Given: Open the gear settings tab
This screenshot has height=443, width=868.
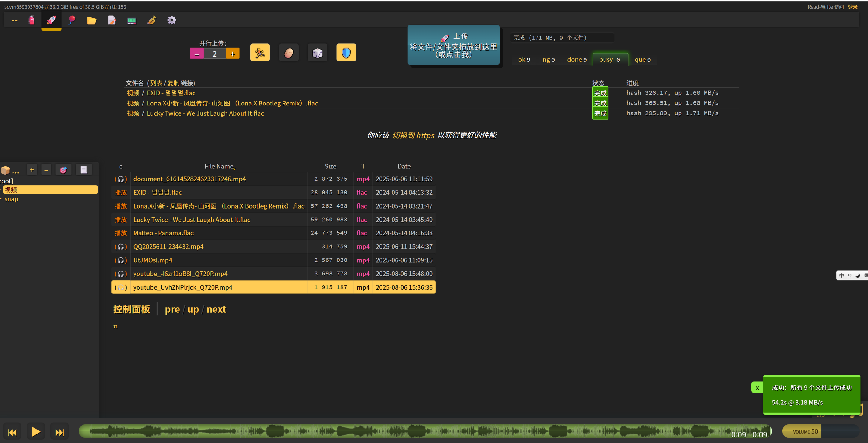Looking at the screenshot, I should click(172, 20).
